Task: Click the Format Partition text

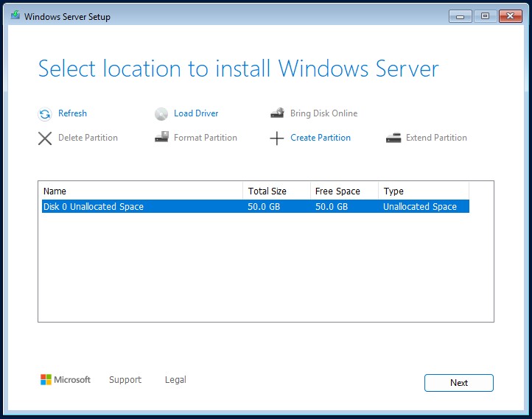Action: (206, 138)
